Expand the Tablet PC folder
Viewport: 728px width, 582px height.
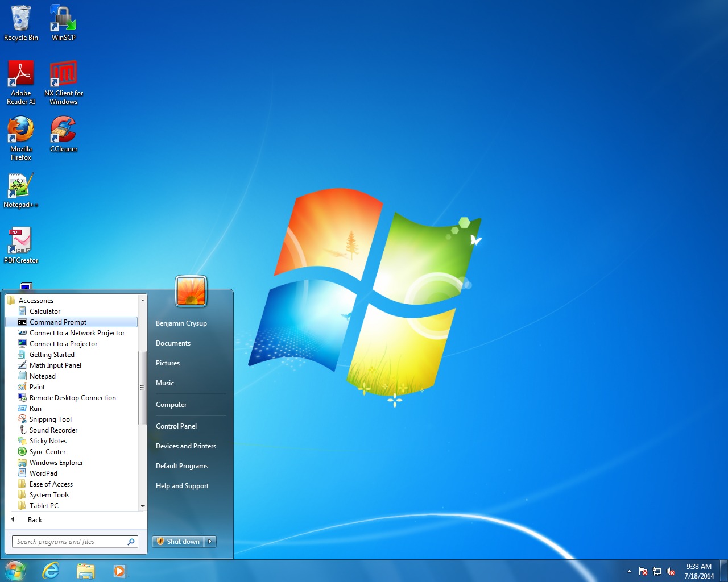point(44,506)
